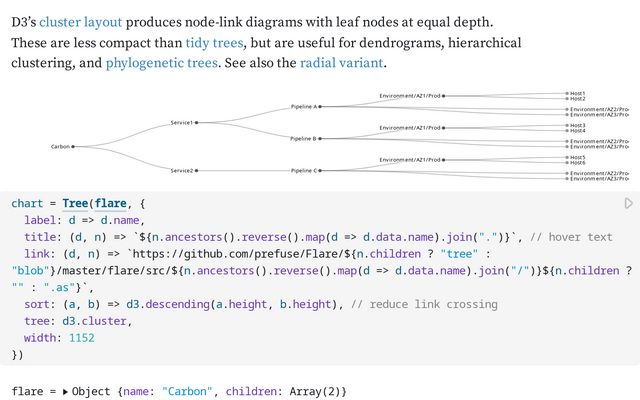Viewport: 640px width, 400px height.
Task: Click the Host1 leaf node
Action: tap(576, 93)
